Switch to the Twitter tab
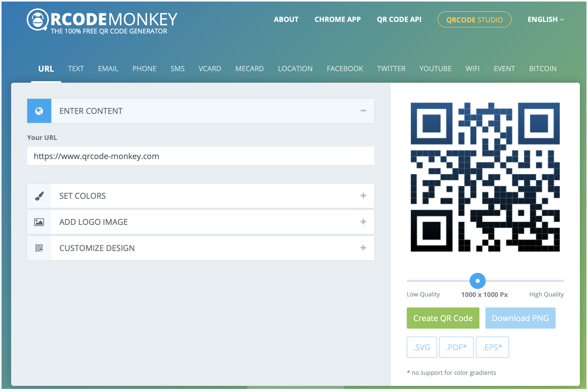The width and height of the screenshot is (588, 392). point(391,69)
